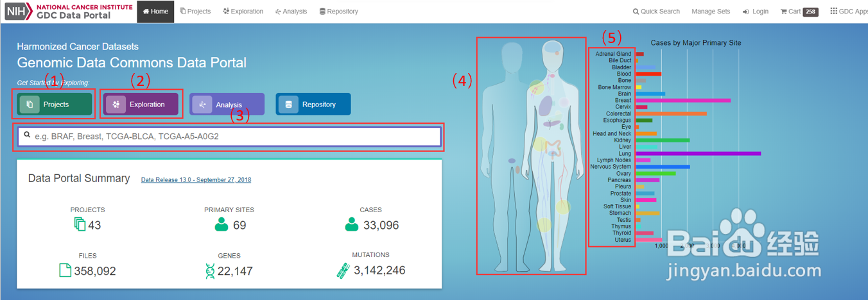
Task: Click the Home icon in the Home tab
Action: tap(146, 12)
